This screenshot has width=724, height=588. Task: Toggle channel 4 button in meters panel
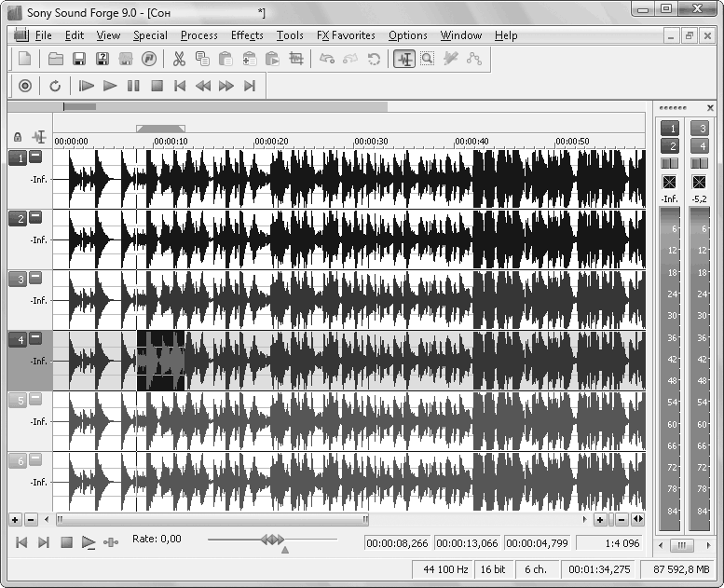click(x=699, y=145)
